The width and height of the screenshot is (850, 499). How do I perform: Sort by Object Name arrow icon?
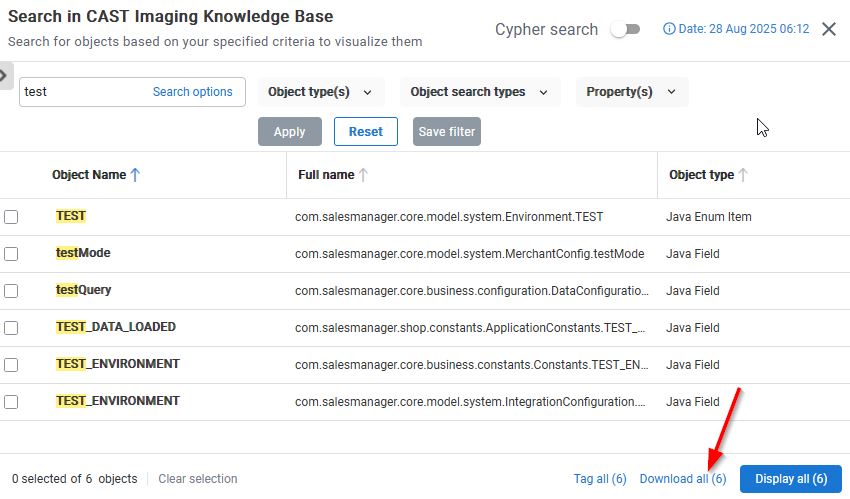pyautogui.click(x=136, y=175)
